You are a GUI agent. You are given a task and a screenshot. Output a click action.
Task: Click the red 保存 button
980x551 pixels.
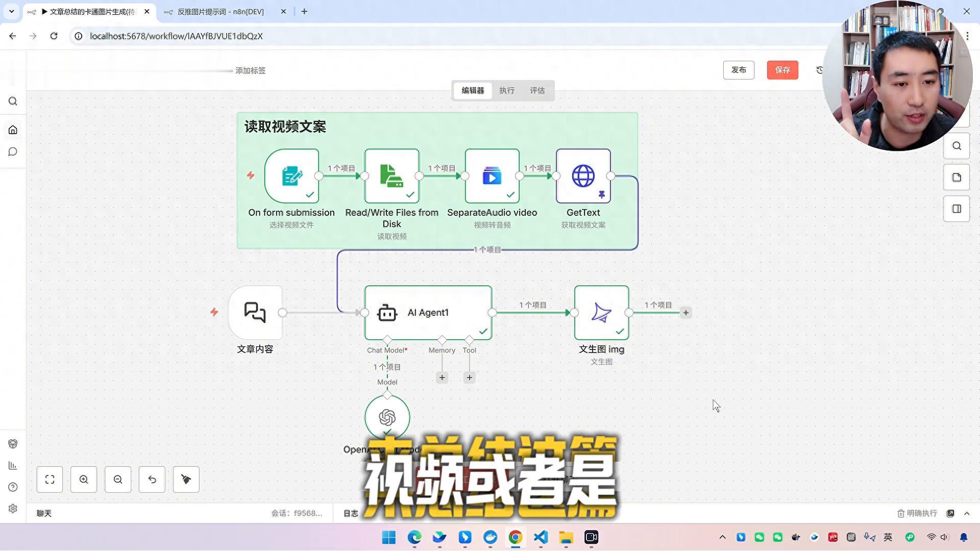[x=782, y=70]
